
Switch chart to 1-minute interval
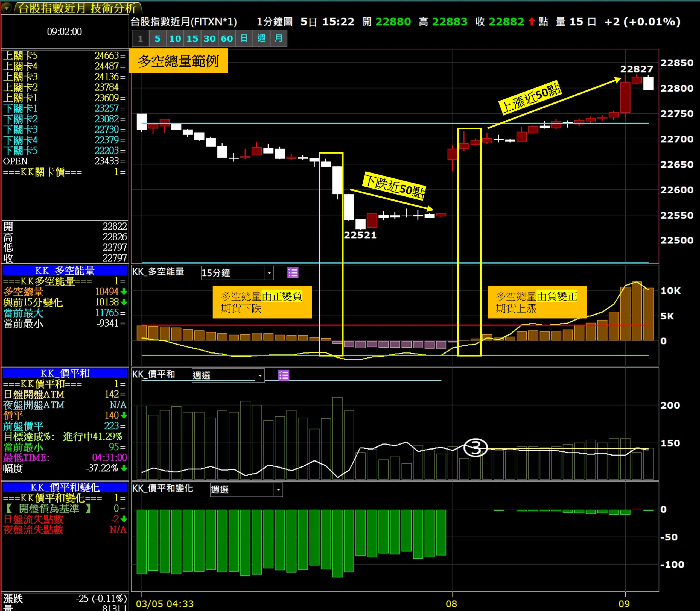point(140,39)
